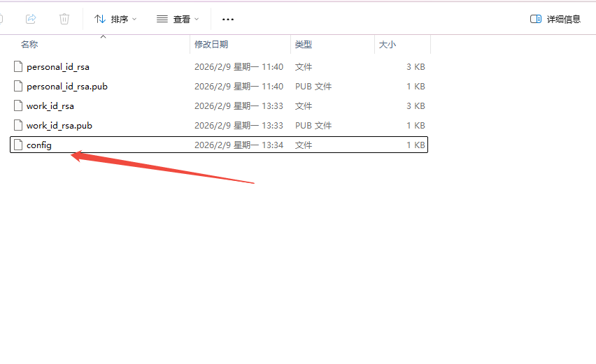Click the share icon in toolbar

click(x=31, y=19)
